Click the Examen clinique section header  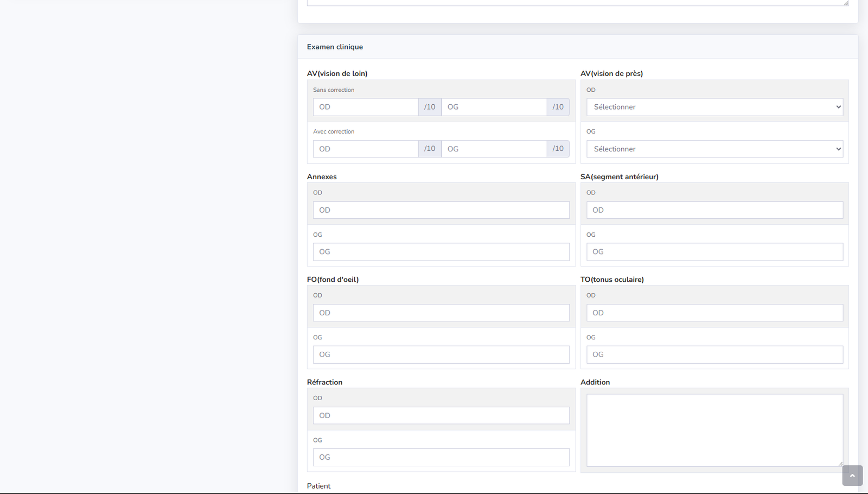click(335, 47)
